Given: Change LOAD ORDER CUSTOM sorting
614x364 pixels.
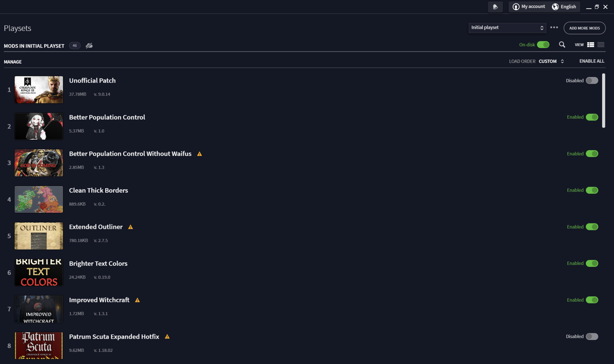Looking at the screenshot, I should 551,61.
